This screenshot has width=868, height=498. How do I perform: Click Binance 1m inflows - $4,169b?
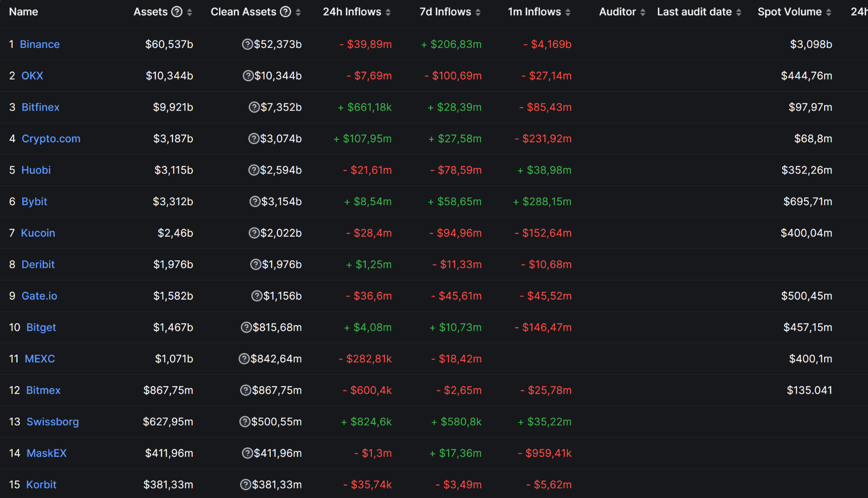(x=547, y=44)
